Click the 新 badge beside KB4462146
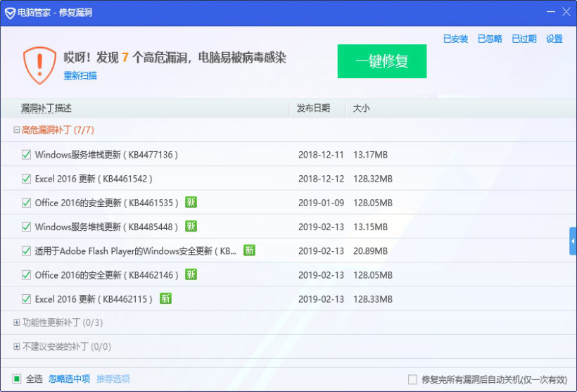577x392 pixels. point(191,274)
